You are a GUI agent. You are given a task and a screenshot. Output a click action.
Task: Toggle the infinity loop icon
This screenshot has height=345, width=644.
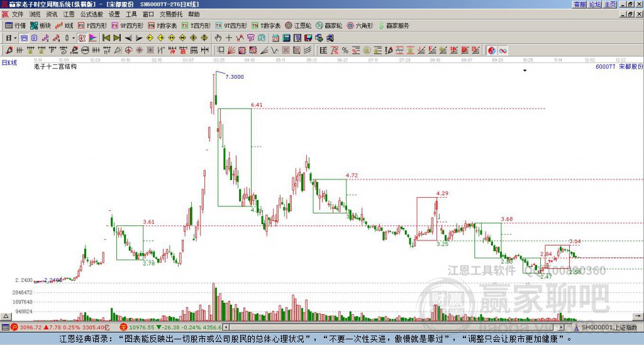pos(502,50)
